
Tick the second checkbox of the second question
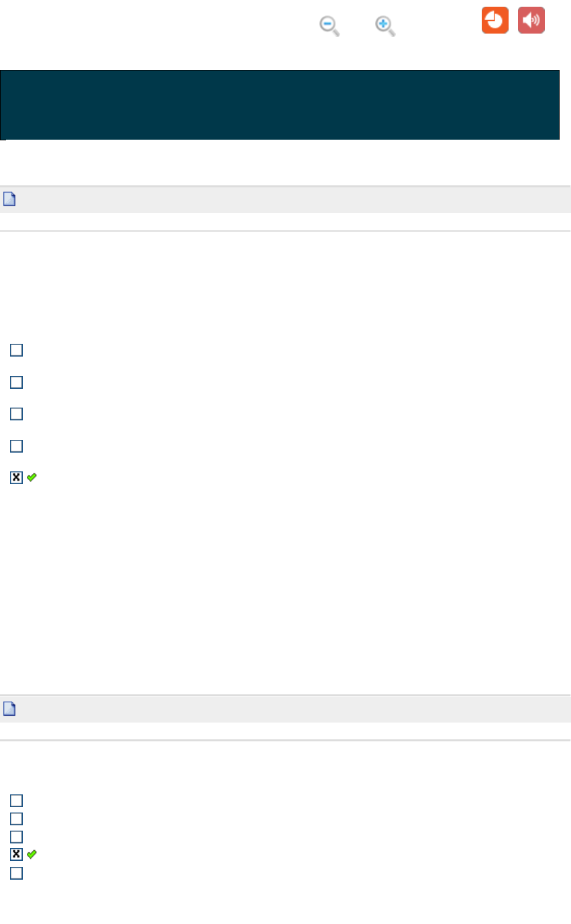pyautogui.click(x=16, y=819)
